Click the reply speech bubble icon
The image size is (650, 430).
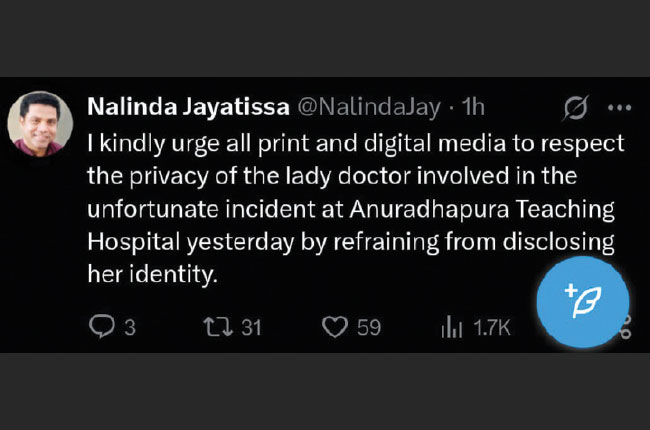pyautogui.click(x=102, y=326)
